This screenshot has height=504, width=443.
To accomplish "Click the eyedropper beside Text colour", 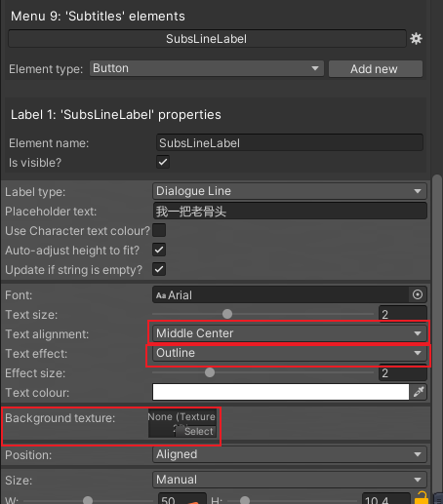I will point(419,392).
